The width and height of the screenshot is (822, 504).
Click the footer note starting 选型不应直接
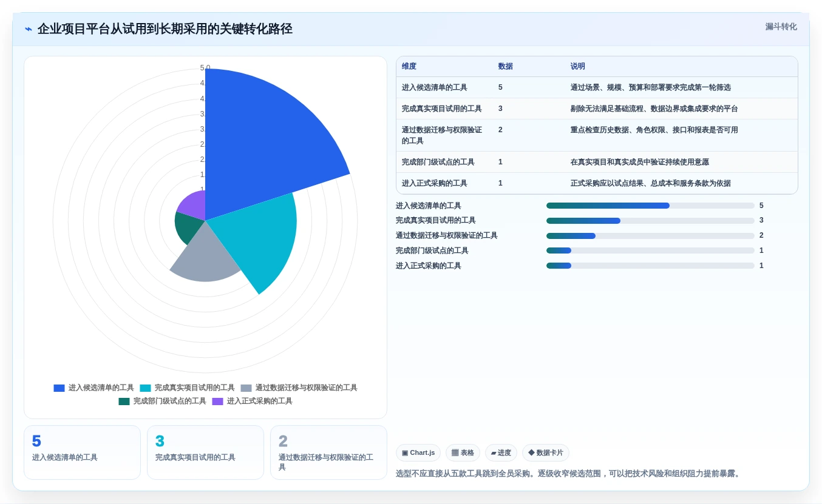pos(569,474)
